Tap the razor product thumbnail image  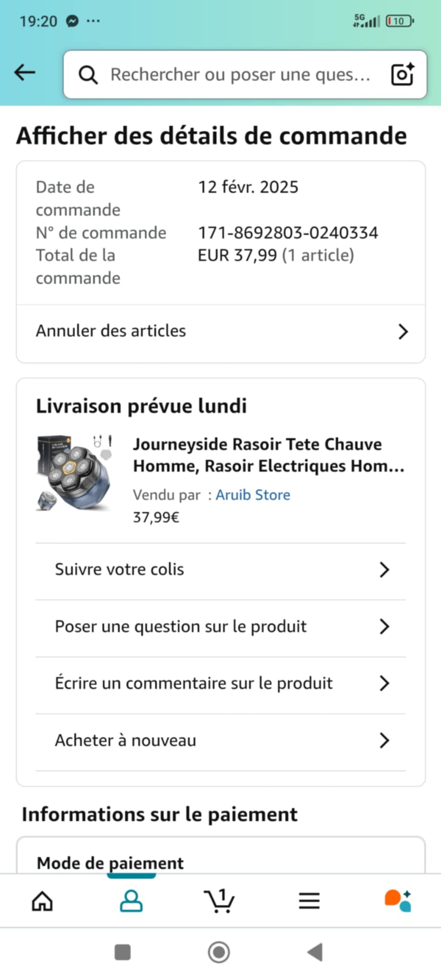click(x=75, y=473)
